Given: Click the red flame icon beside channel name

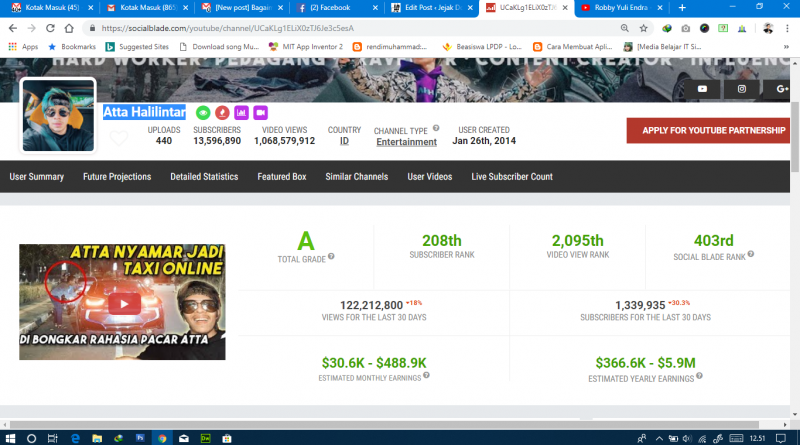Looking at the screenshot, I should click(x=222, y=113).
